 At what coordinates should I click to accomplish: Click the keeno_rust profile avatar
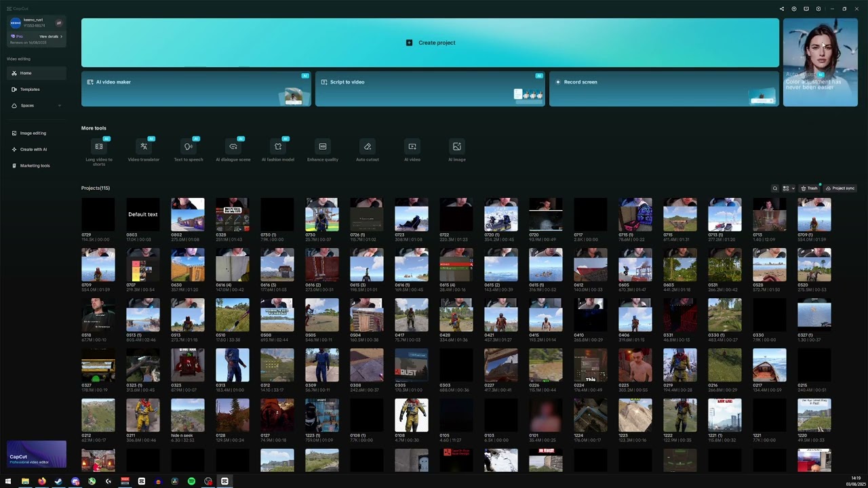click(x=16, y=23)
